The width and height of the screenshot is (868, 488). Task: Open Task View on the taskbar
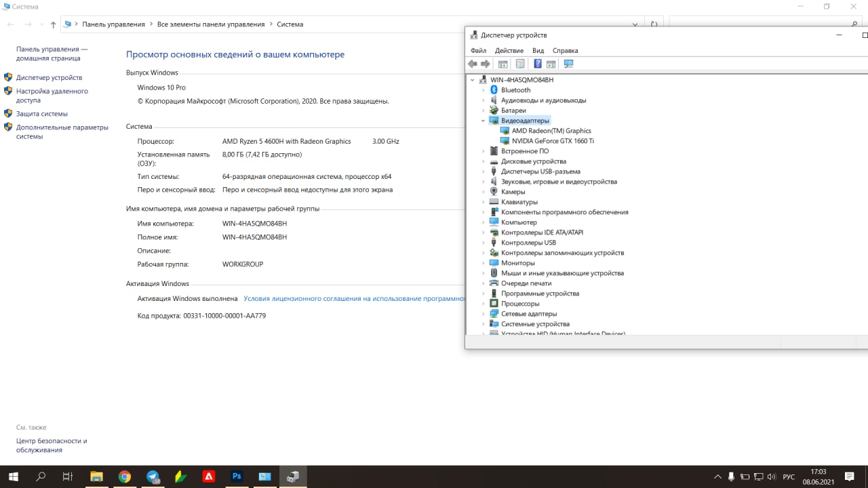[67, 476]
